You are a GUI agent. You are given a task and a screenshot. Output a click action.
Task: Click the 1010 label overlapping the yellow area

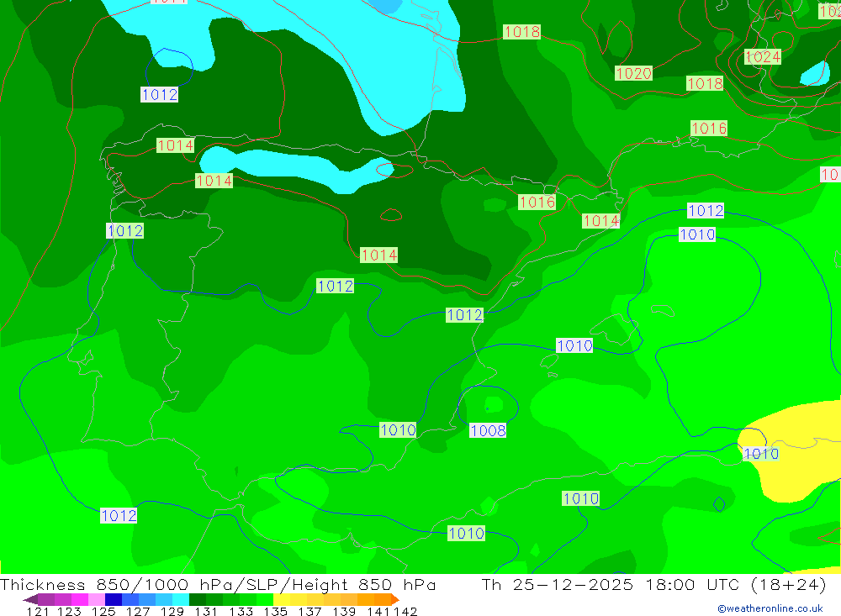point(760,454)
